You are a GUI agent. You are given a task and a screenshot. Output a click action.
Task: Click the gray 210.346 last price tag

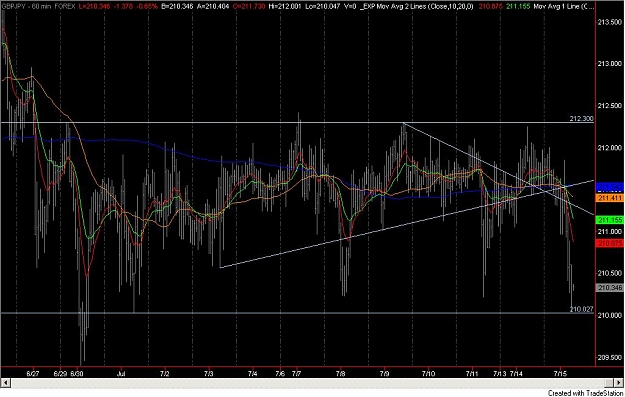(610, 287)
